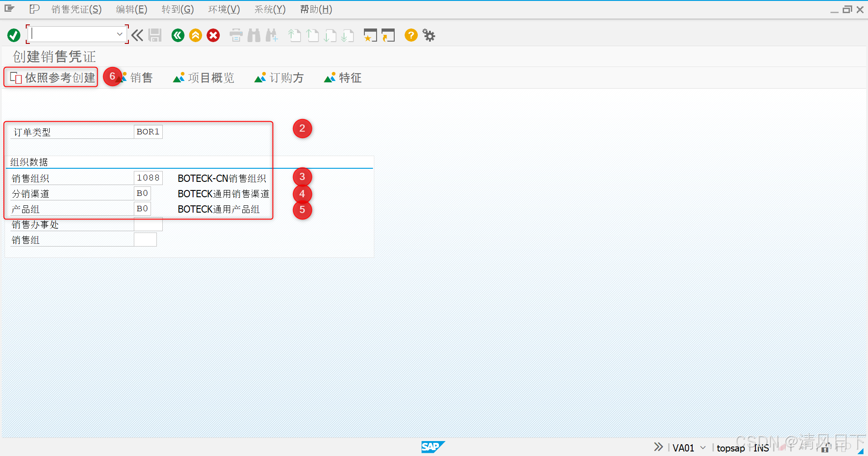868x456 pixels.
Task: Click the SAP logo in status bar
Action: (x=433, y=447)
